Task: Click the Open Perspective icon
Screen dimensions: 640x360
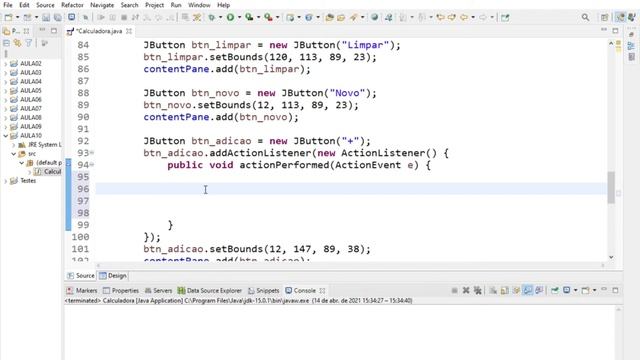Action: [x=604, y=17]
